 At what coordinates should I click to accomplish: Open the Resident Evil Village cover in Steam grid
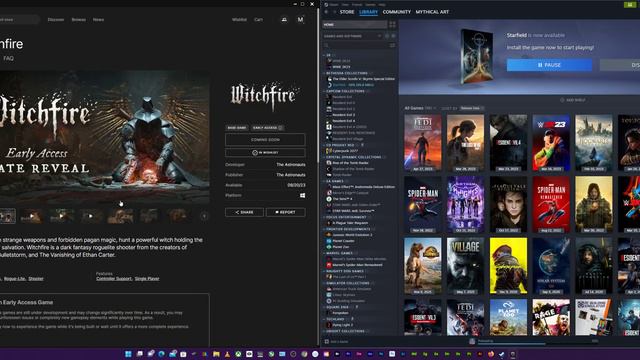pyautogui.click(x=465, y=266)
